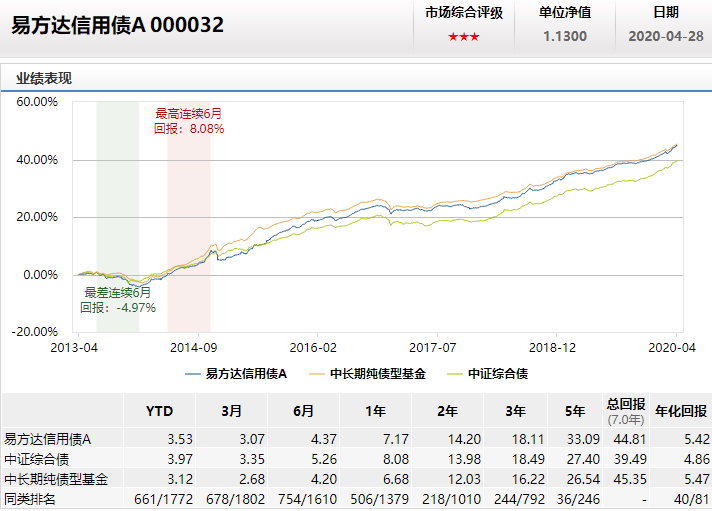Select the 中证综合债 table row label
712x511 pixels.
click(x=36, y=459)
